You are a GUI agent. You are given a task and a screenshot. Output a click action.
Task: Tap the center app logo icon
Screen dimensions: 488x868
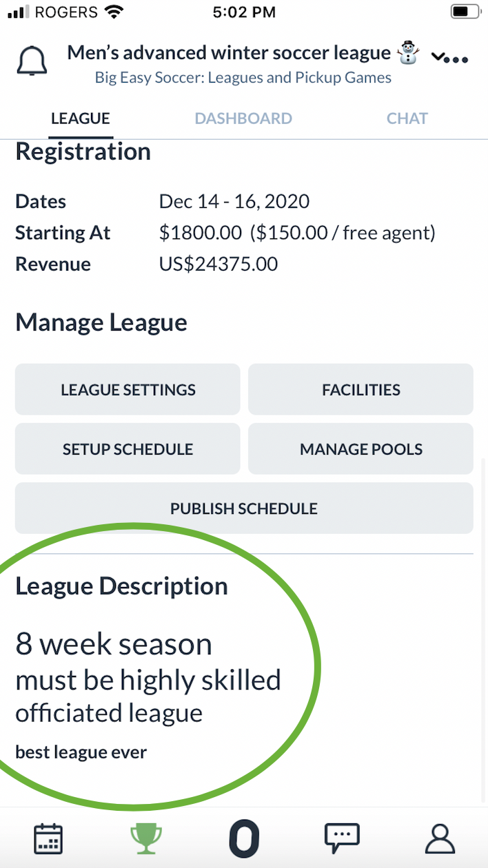point(244,839)
